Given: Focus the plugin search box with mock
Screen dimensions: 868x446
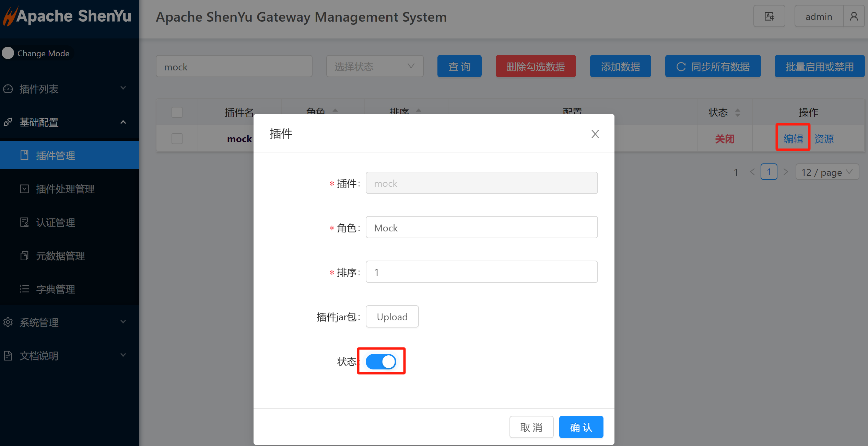Looking at the screenshot, I should (234, 66).
